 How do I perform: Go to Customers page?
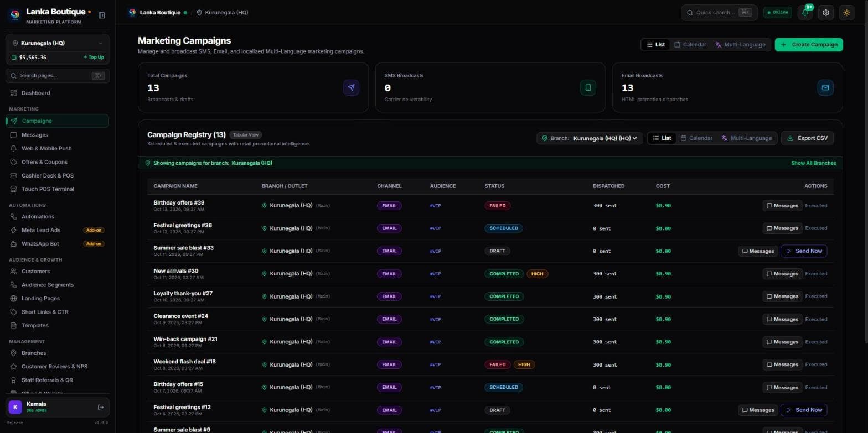click(x=57, y=271)
